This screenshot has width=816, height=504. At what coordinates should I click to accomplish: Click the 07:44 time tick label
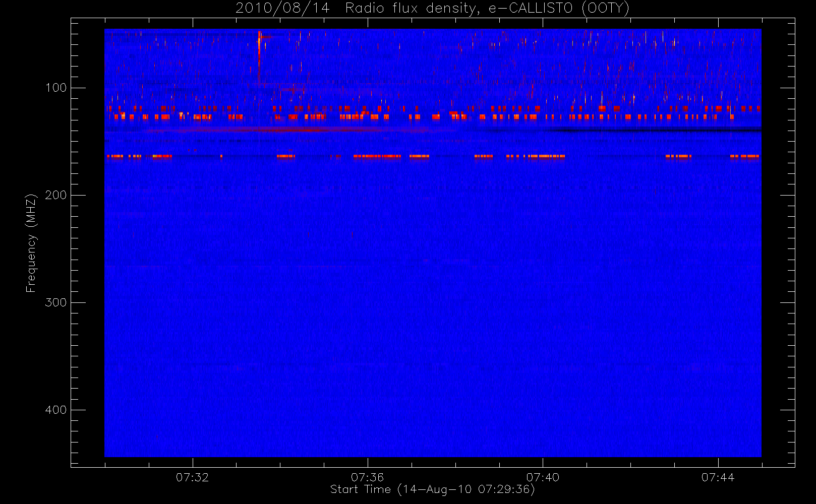718,477
